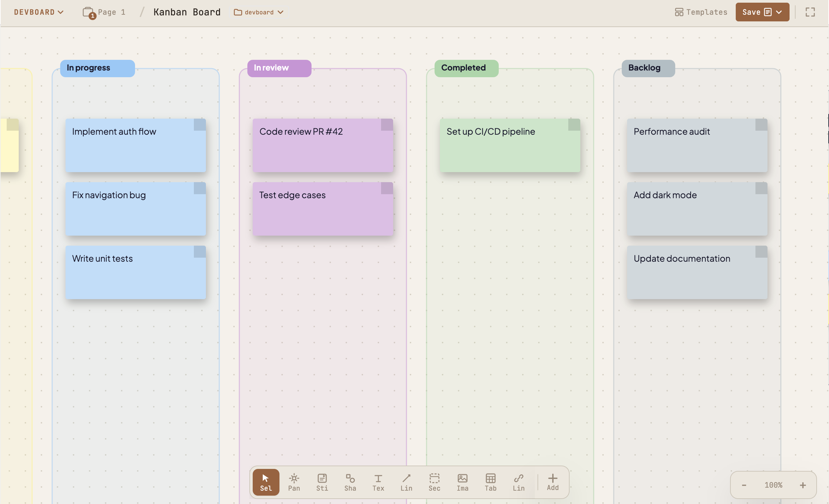
Task: Pick the Shape tool
Action: (350, 482)
